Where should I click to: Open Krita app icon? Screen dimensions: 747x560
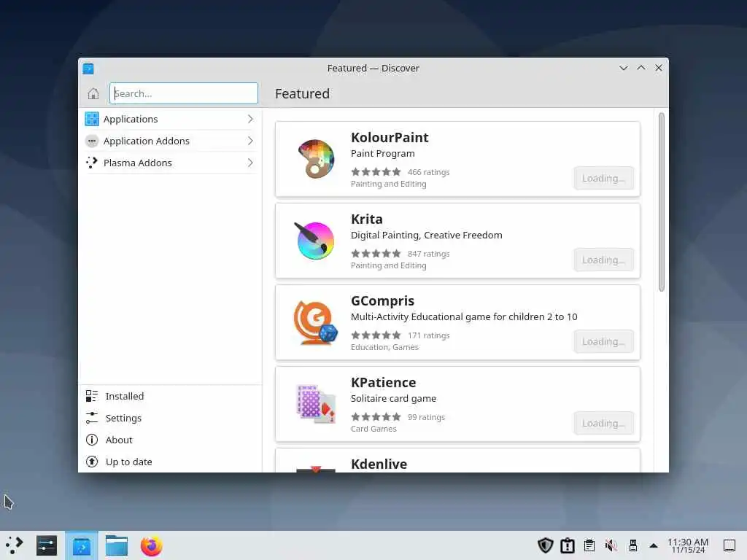click(315, 241)
